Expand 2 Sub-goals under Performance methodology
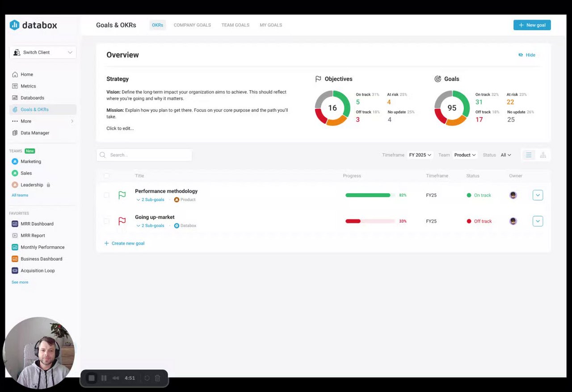This screenshot has height=392, width=572. pyautogui.click(x=150, y=200)
